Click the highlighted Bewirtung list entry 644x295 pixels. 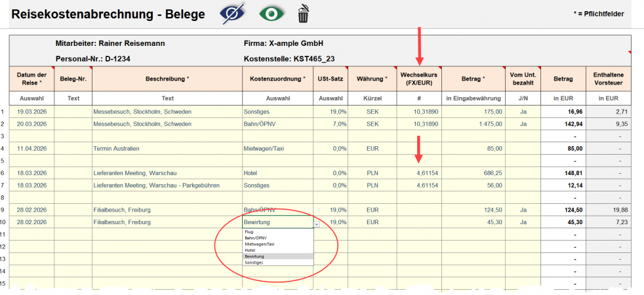coord(254,256)
